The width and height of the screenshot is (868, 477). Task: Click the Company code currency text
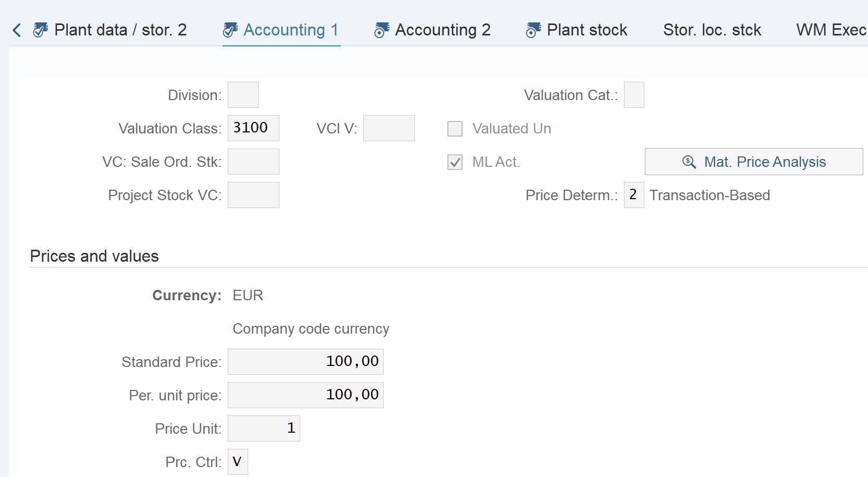[x=311, y=329]
